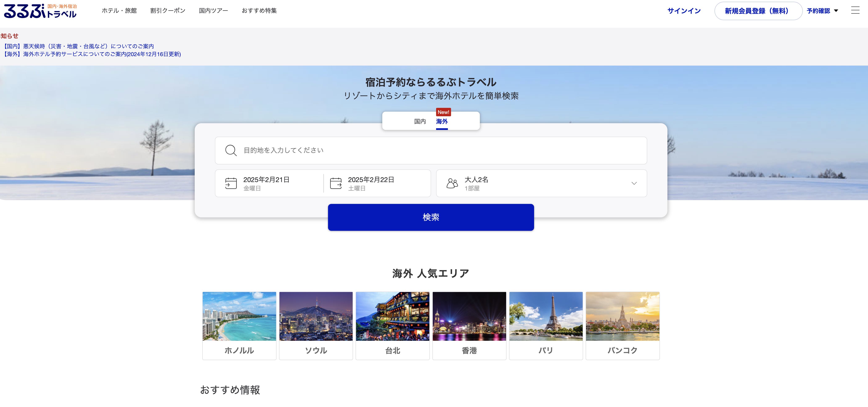Open the guest and room selector chevron
The height and width of the screenshot is (407, 868).
coord(634,183)
